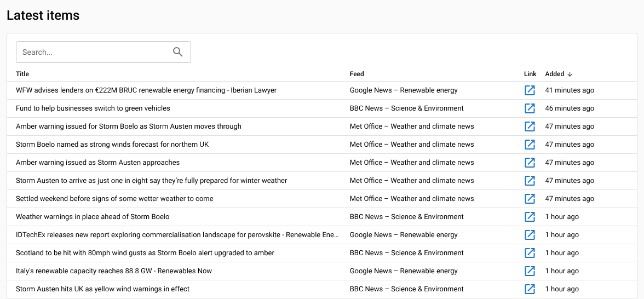Sort by Title column header
Image resolution: width=644 pixels, height=299 pixels.
22,74
